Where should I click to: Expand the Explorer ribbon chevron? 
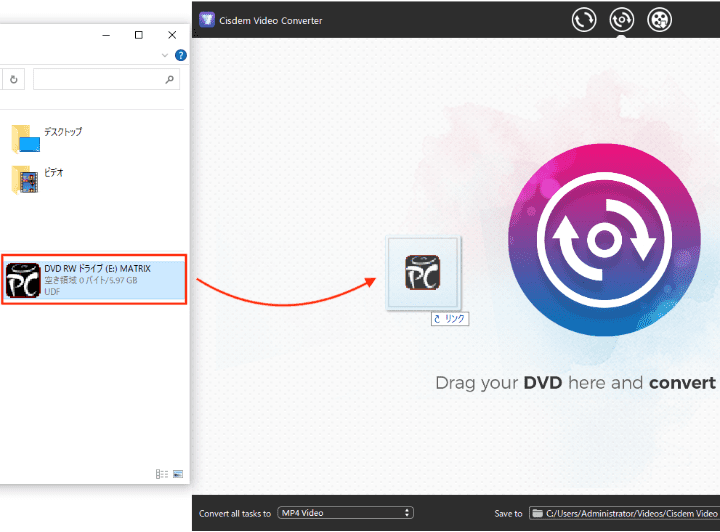click(x=165, y=56)
